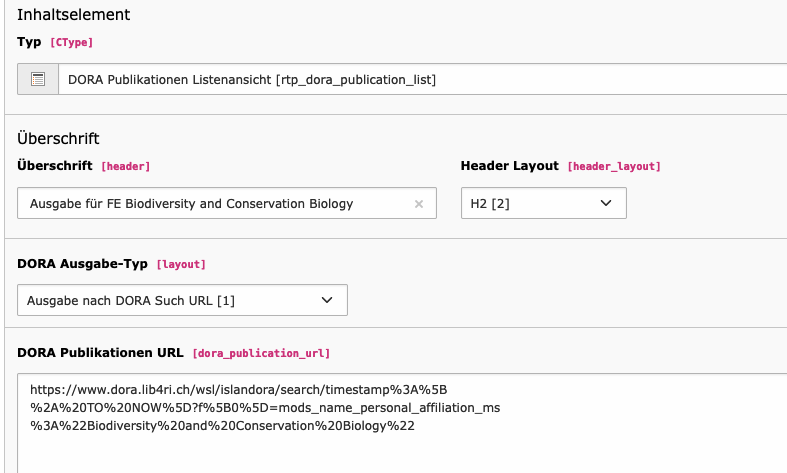Click the list icon beside the Typ selector
787x473 pixels.
[38, 79]
